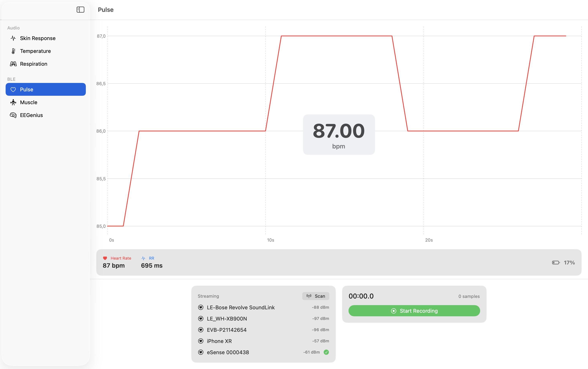Screen dimensions: 588x369
Task: Click the 86,0 y-axis label
Action: (101, 131)
